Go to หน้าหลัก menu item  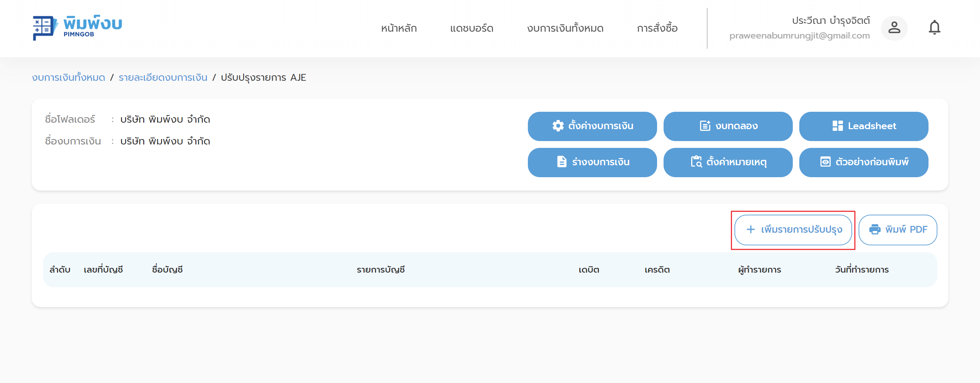[399, 29]
